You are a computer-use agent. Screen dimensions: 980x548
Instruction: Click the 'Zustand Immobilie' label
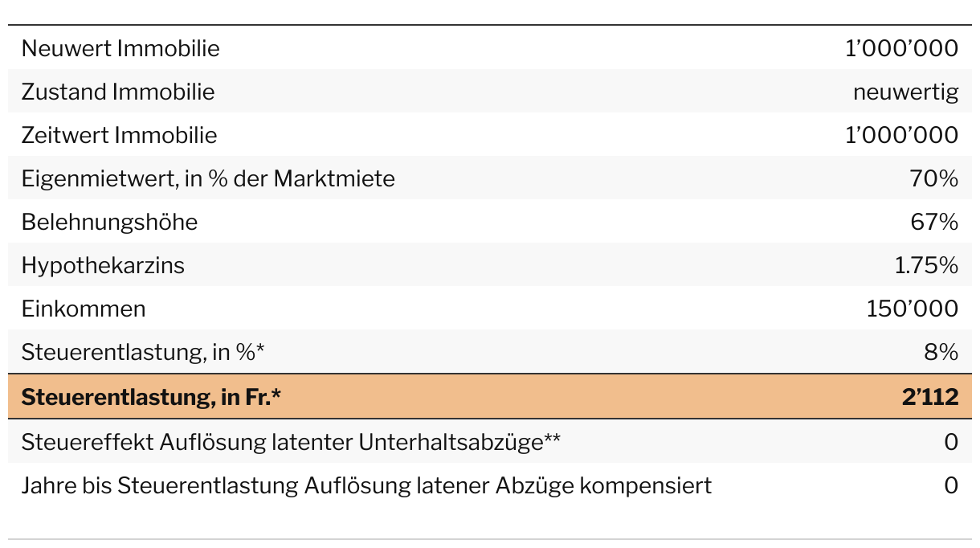118,92
